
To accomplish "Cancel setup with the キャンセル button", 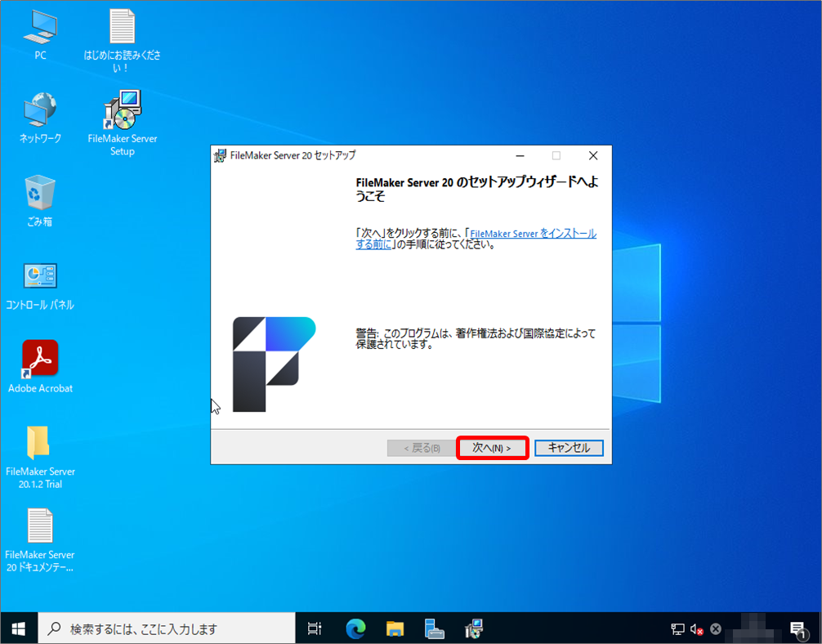I will pos(569,448).
